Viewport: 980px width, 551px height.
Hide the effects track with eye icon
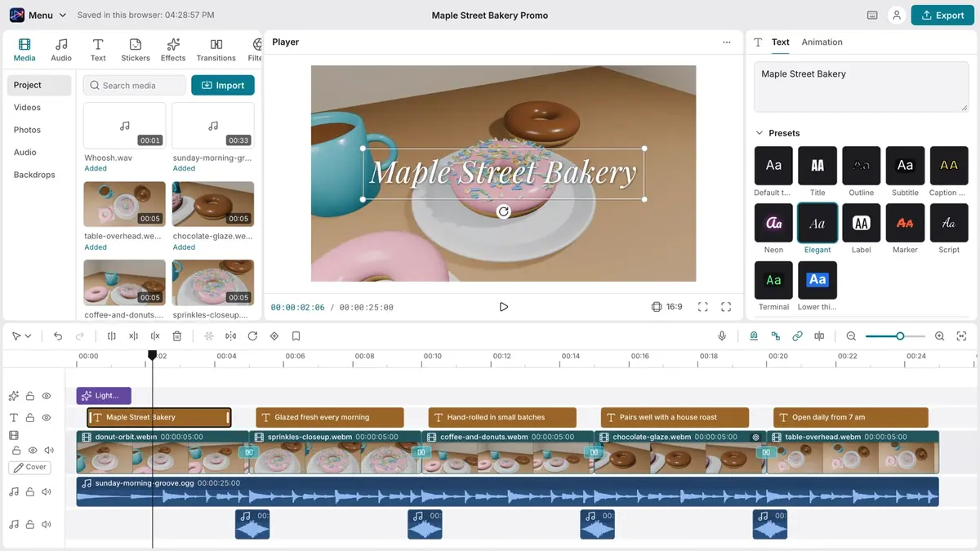tap(47, 396)
